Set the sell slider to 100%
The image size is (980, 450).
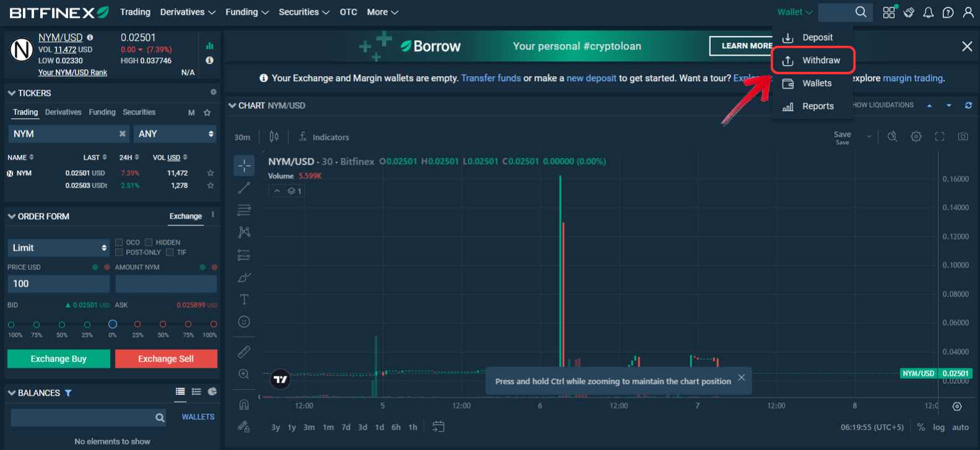pos(214,324)
